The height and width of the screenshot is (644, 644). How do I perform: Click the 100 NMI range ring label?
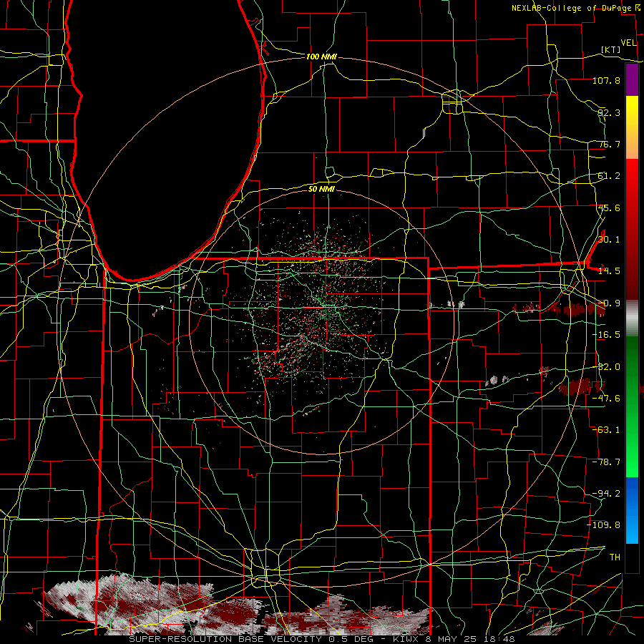(x=321, y=57)
